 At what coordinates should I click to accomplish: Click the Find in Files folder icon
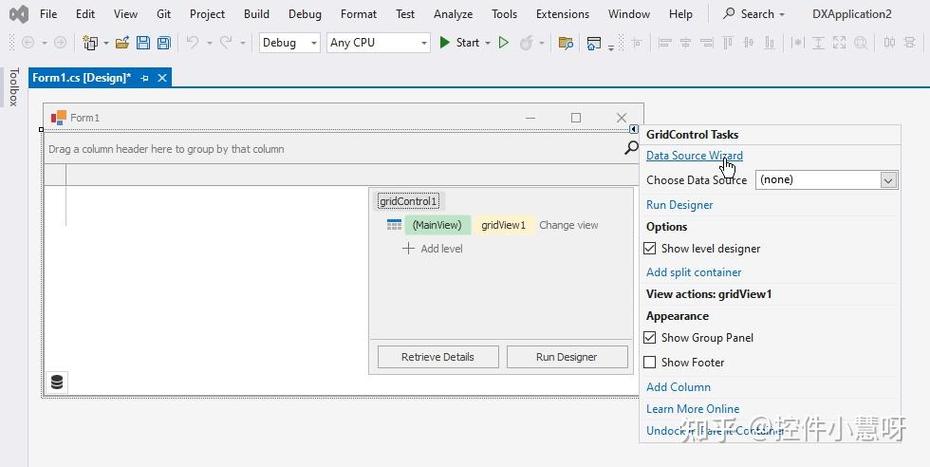click(x=566, y=43)
